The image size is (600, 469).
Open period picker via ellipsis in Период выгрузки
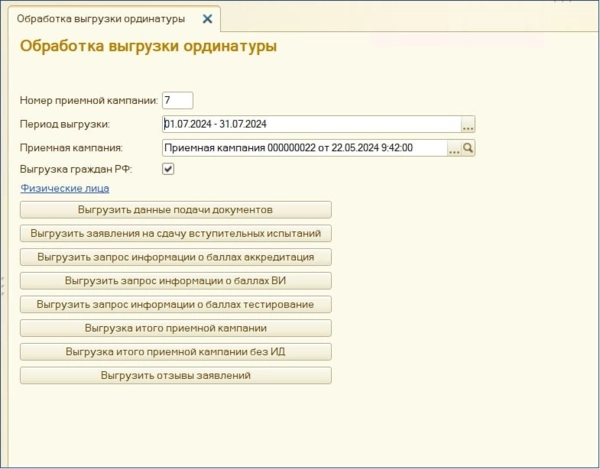[467, 125]
